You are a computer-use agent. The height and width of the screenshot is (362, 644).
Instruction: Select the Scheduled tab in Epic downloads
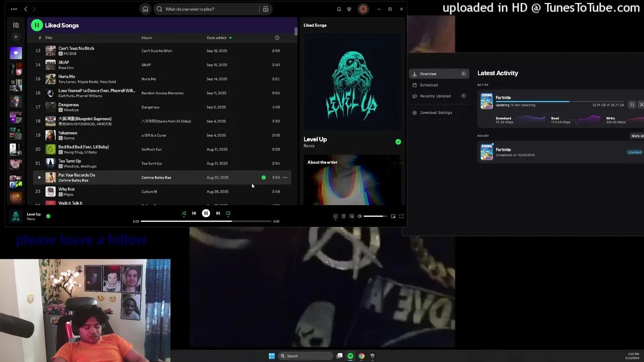(x=439, y=85)
